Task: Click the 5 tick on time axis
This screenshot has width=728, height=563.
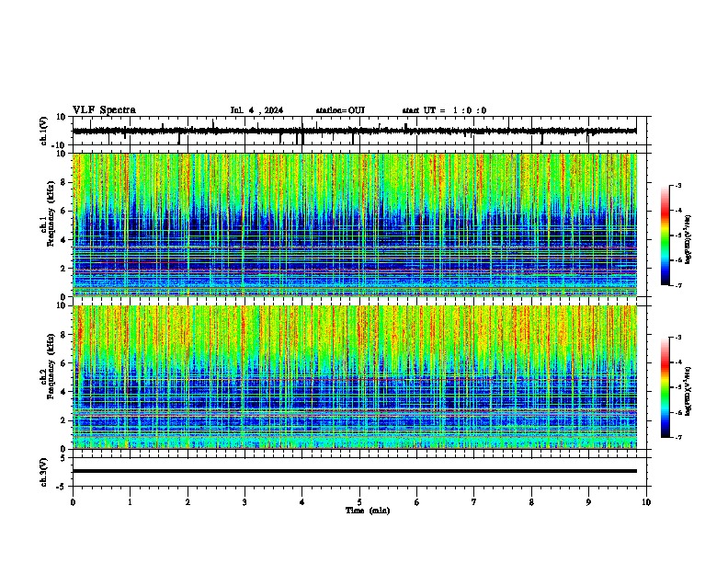Action: coord(359,502)
